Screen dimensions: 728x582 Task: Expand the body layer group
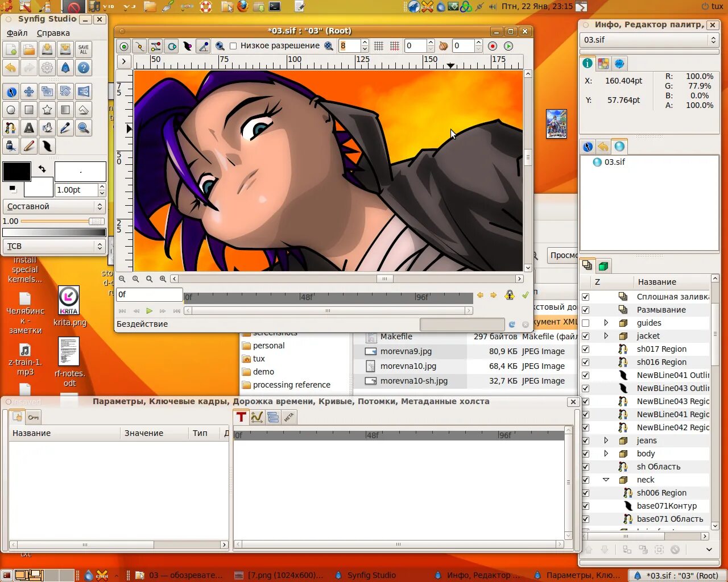pos(606,454)
